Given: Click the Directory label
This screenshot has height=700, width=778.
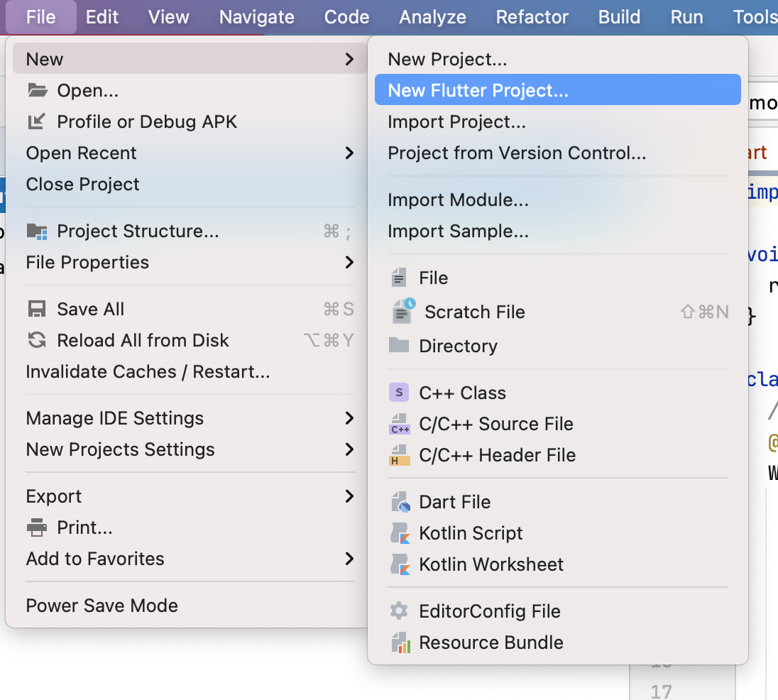Looking at the screenshot, I should click(x=458, y=346).
